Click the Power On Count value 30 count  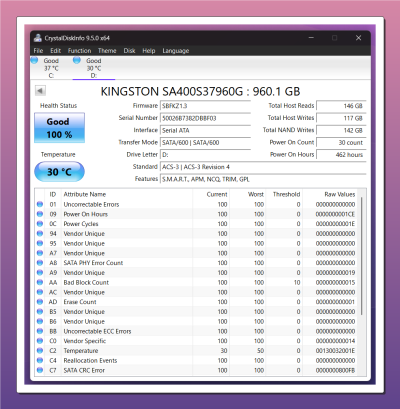click(341, 142)
